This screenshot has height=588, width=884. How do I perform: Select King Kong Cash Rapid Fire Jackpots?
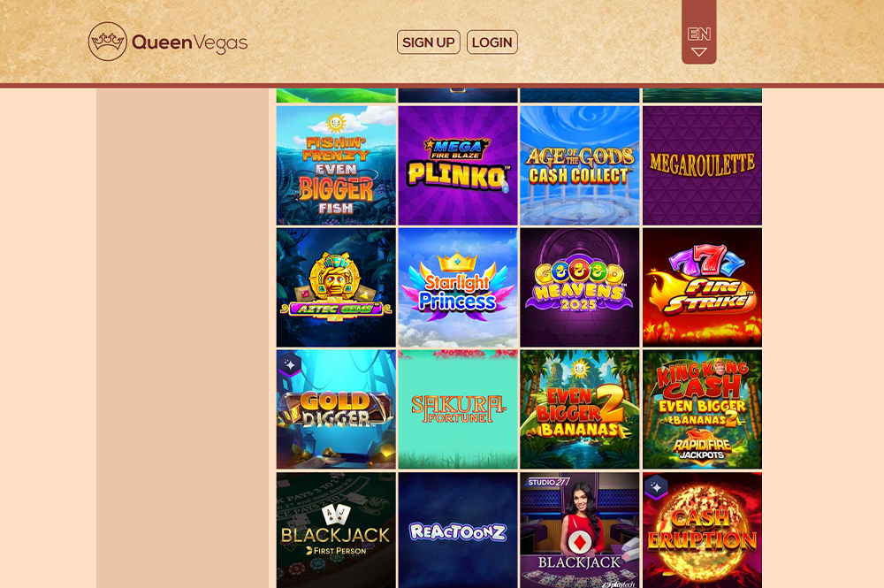[x=702, y=409]
